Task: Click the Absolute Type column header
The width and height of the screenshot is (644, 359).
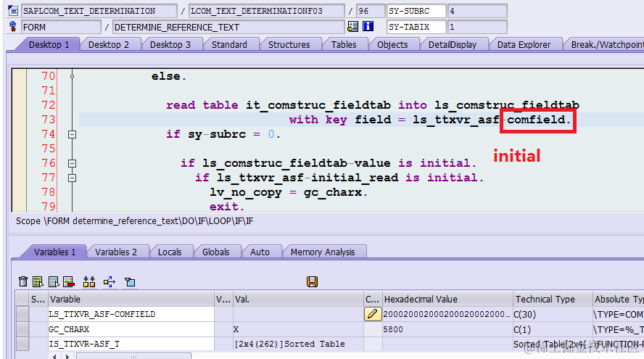Action: tap(619, 299)
